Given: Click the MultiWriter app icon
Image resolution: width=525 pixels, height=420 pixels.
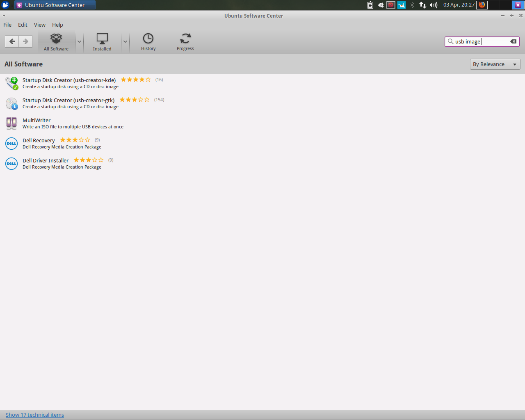Looking at the screenshot, I should 11,123.
